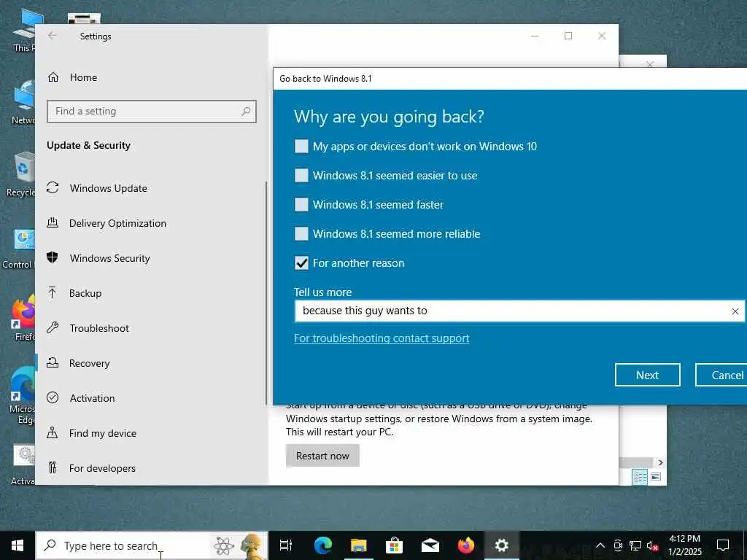Screen dimensions: 747x560
Task: Click the Backup upload arrow icon
Action: (53, 292)
